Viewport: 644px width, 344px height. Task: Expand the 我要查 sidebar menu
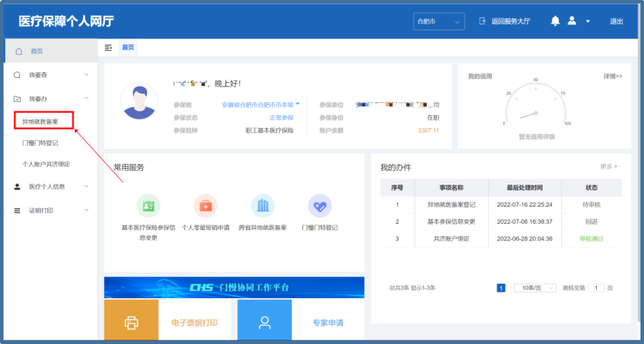point(50,74)
